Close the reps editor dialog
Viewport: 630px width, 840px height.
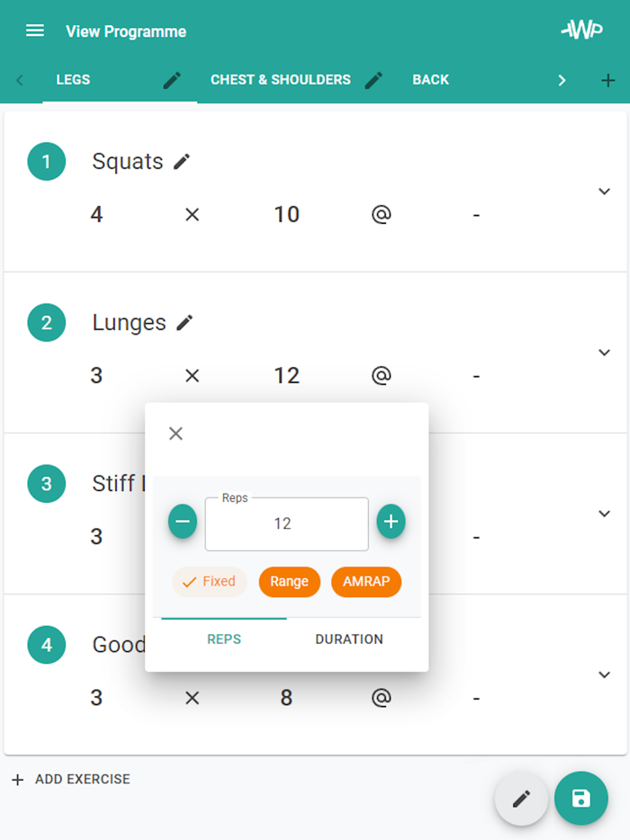pos(175,433)
